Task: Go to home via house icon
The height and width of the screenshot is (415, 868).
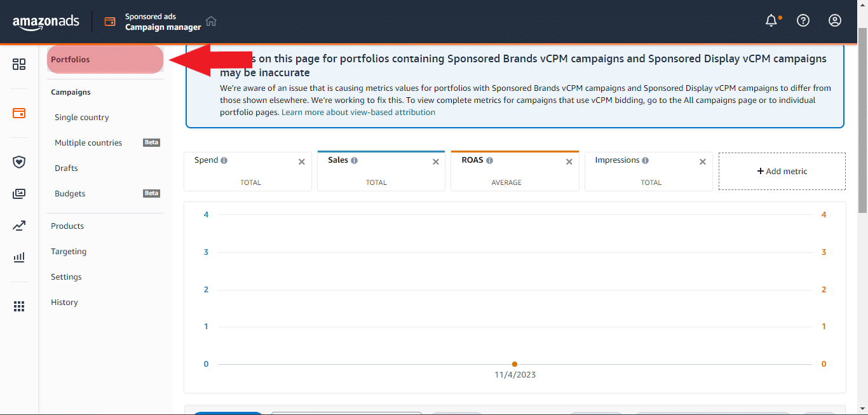Action: tap(211, 21)
